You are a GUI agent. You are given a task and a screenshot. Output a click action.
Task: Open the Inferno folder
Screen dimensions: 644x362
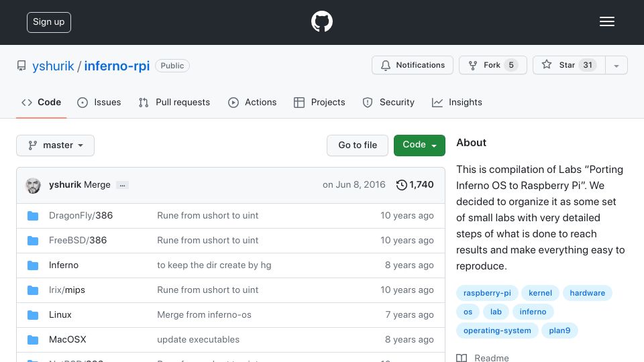tap(64, 265)
